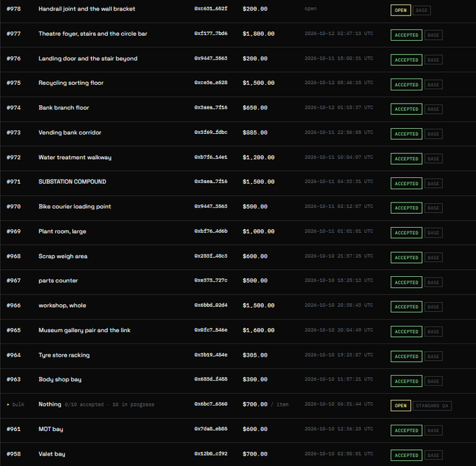Click the $885.00 amount
Viewport: 476px width, 466px height.
[255, 132]
